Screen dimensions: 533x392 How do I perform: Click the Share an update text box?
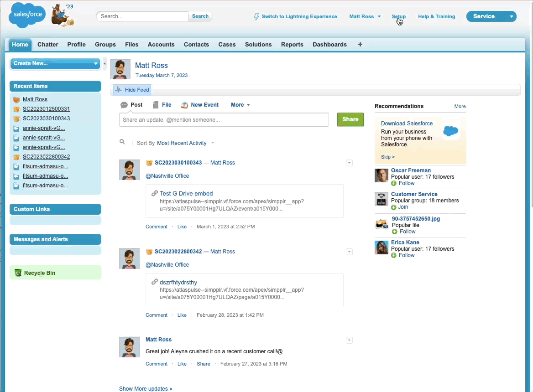pos(224,120)
